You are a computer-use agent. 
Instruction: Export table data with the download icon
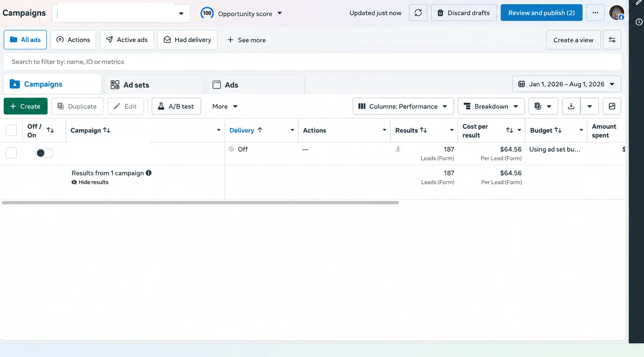pyautogui.click(x=571, y=106)
